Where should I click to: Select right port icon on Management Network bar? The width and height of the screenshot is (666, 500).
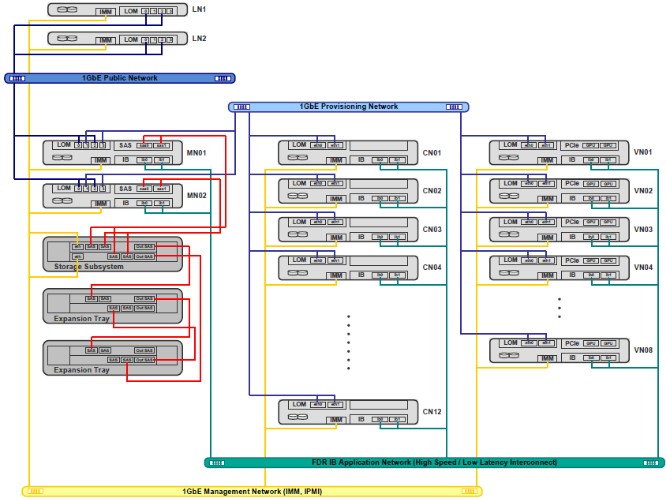click(469, 492)
